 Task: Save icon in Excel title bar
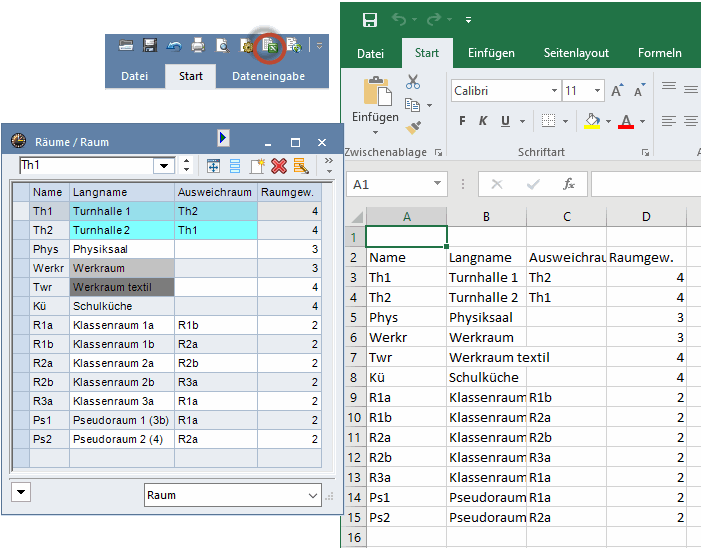tap(370, 20)
